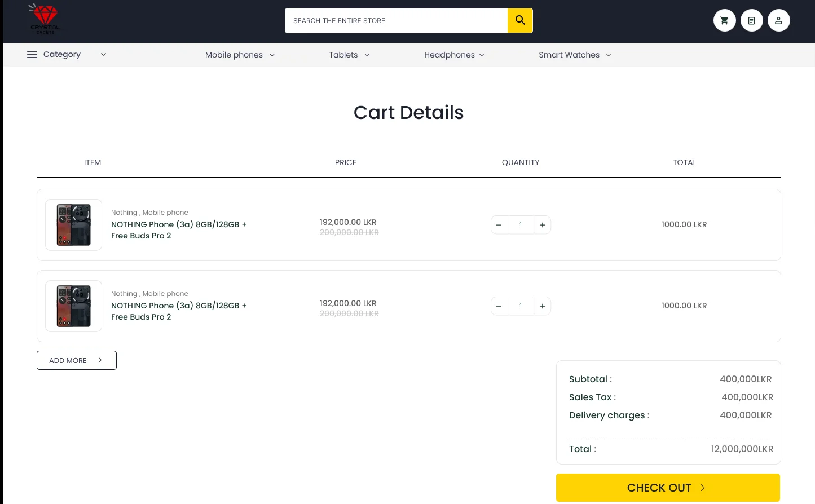This screenshot has width=815, height=504.
Task: Click the arrow in the ADD MORE button
Action: click(x=100, y=360)
